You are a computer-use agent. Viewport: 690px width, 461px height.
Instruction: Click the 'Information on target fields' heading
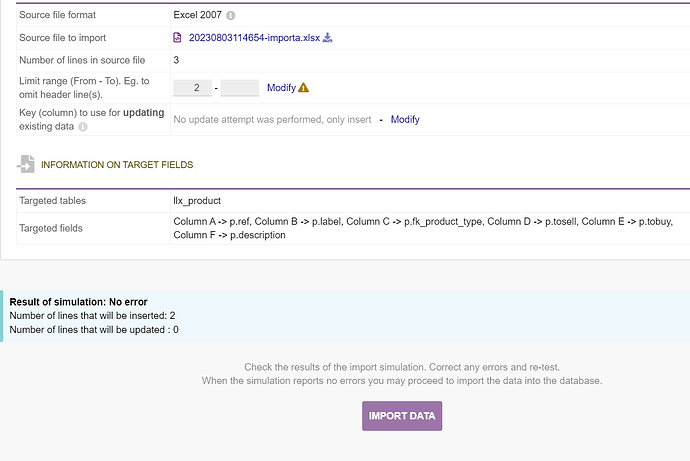click(x=116, y=164)
